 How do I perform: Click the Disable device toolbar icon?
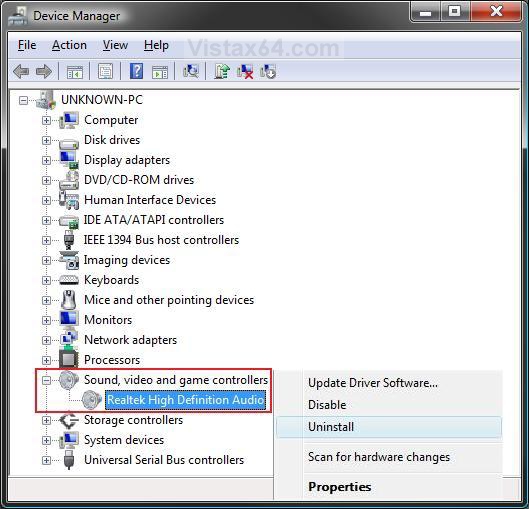268,72
